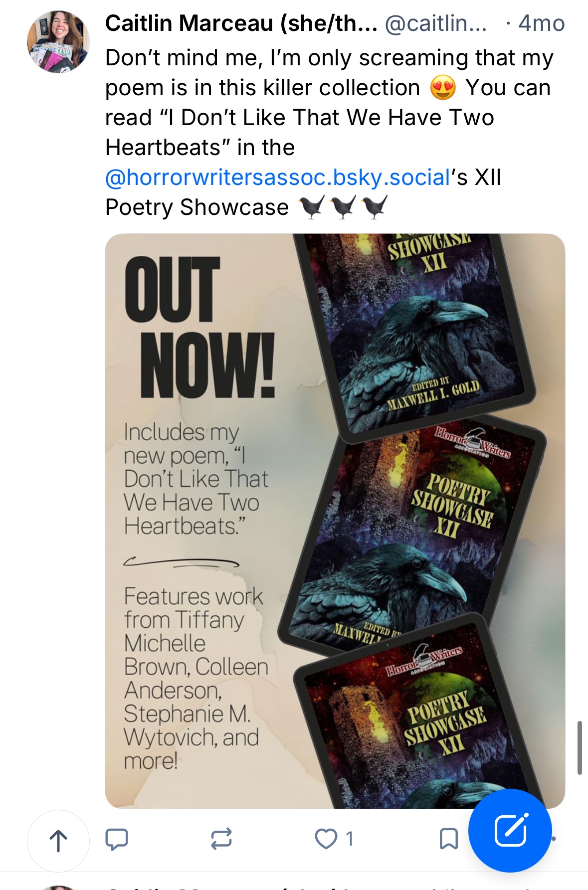Viewport: 588px width, 890px height.
Task: Open Caitlin Marceau's profile picture
Action: [x=58, y=42]
